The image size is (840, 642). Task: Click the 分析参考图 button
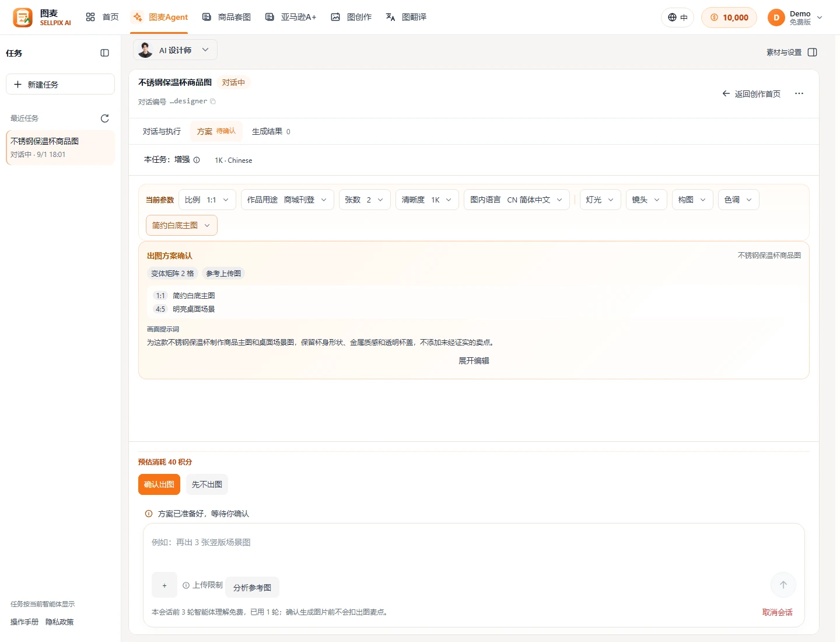coord(252,587)
